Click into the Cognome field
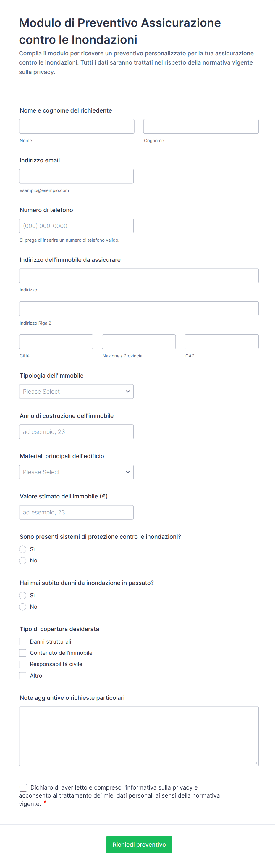275x868 pixels. [x=200, y=126]
